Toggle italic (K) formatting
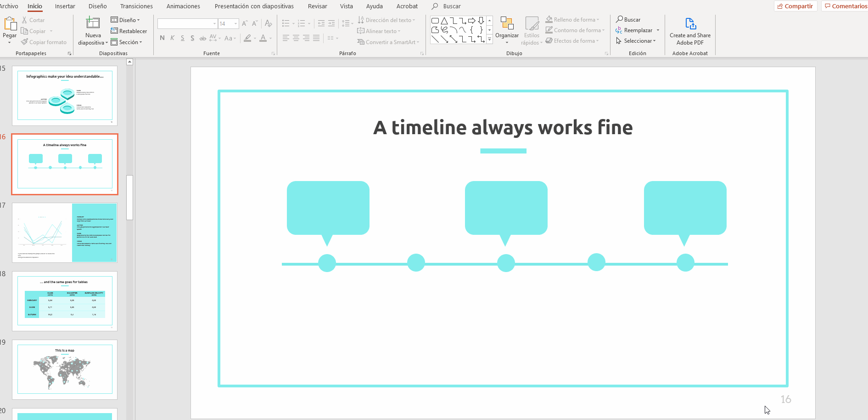Screen dimensions: 868x420 pyautogui.click(x=172, y=38)
